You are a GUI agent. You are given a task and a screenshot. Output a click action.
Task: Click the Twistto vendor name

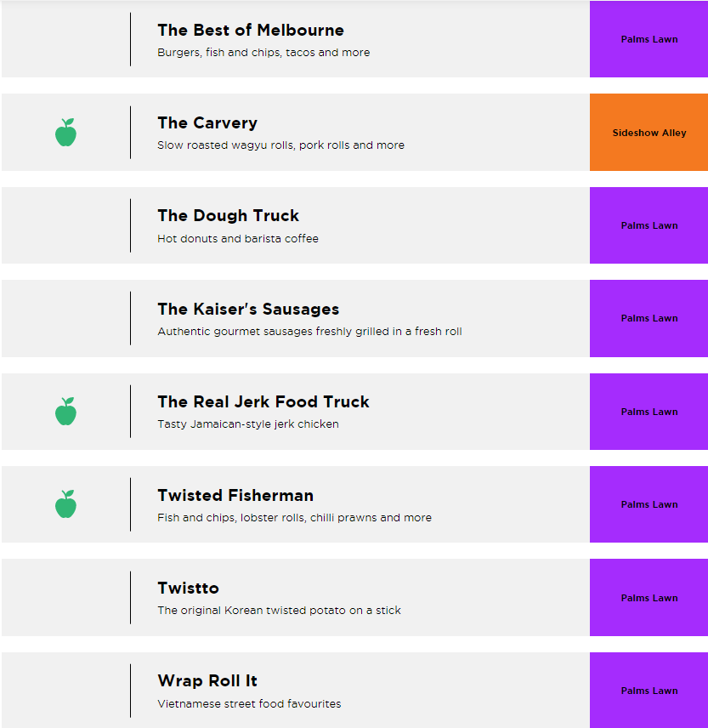188,589
